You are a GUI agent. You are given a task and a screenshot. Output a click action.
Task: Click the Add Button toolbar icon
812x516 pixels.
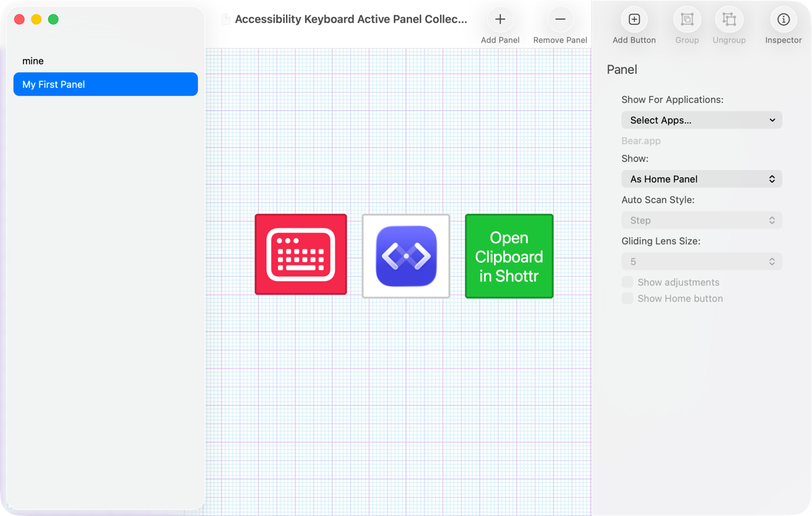point(634,20)
